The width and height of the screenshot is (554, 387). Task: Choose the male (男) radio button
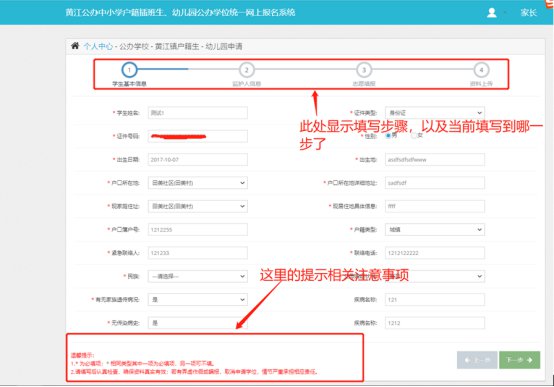(388, 135)
